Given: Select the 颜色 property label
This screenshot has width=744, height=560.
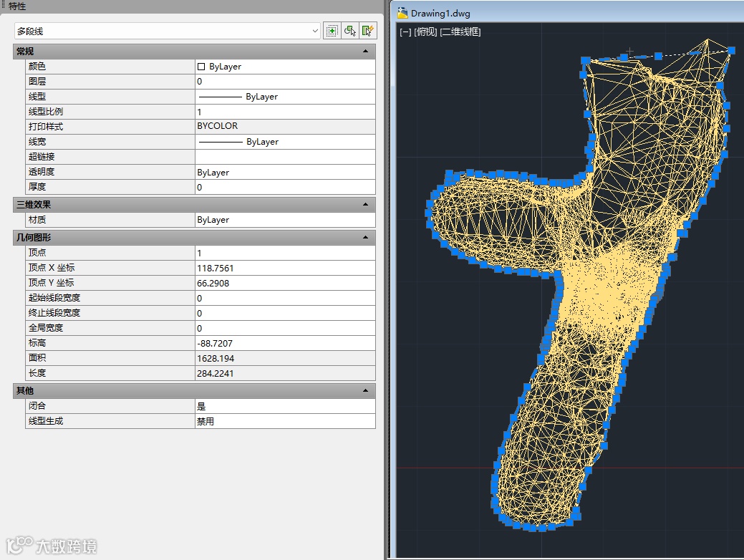Looking at the screenshot, I should coord(37,66).
